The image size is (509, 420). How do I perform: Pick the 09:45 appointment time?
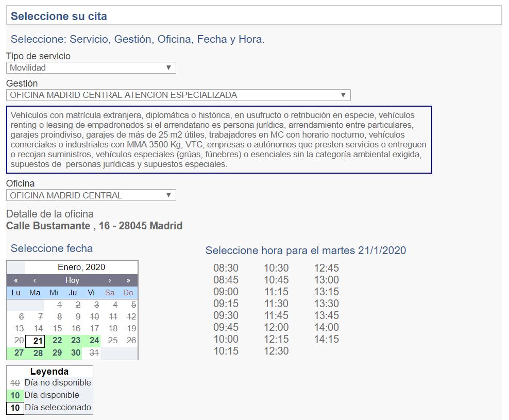point(226,327)
